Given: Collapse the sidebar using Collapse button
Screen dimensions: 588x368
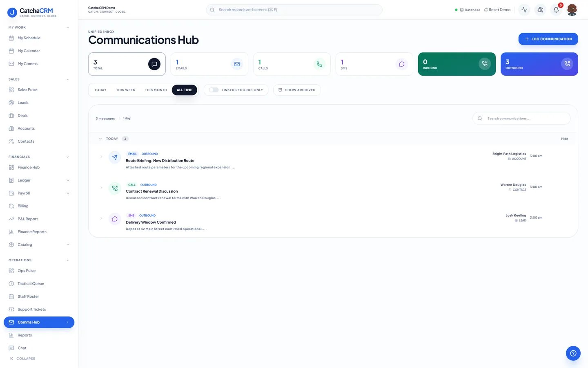Looking at the screenshot, I should tap(22, 359).
